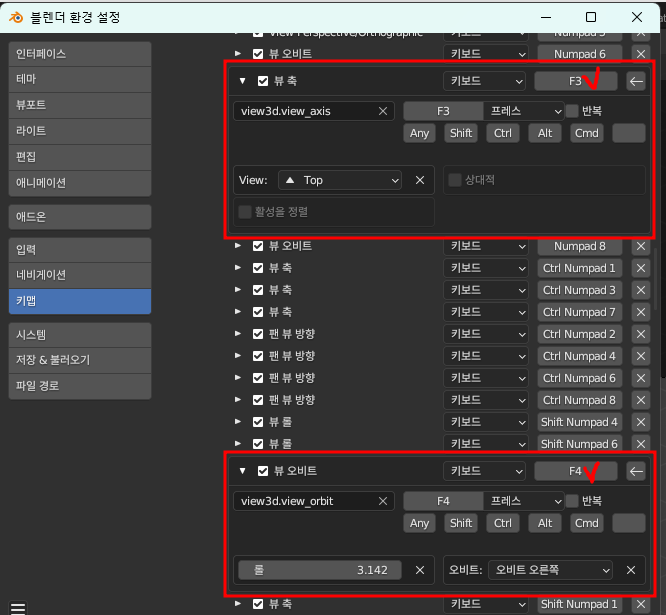This screenshot has width=666, height=615.
Task: Expand the 뷰 오비트 Numpad 6 item
Action: (238, 54)
